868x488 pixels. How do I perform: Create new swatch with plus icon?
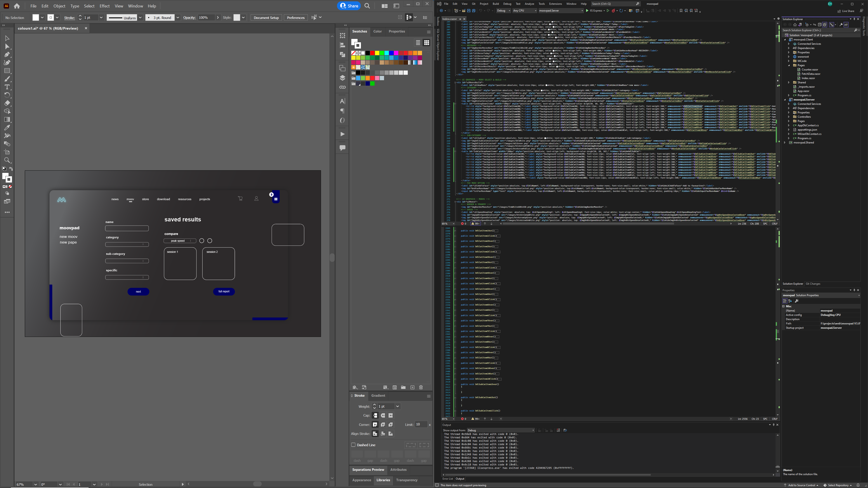(x=413, y=387)
